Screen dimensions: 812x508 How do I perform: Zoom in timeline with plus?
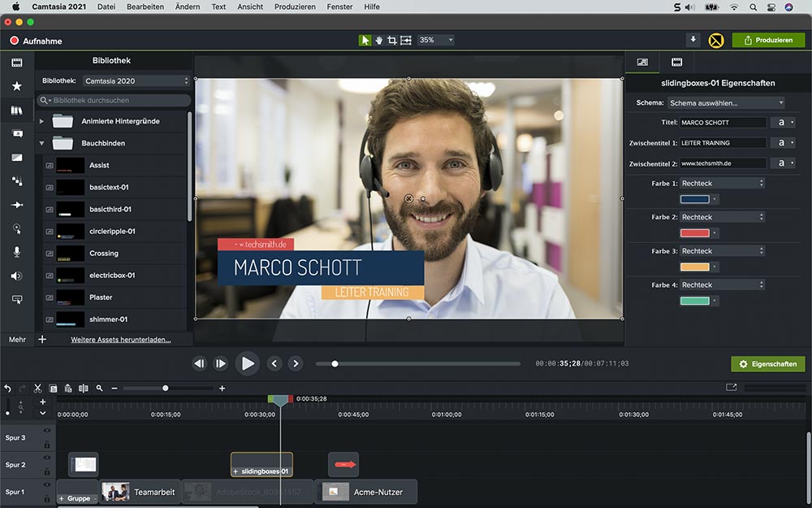[x=222, y=389]
